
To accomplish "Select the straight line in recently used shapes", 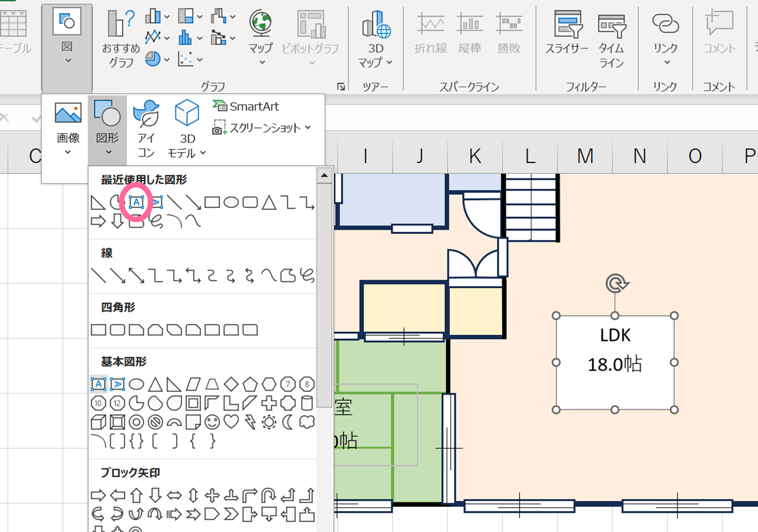I will click(174, 203).
